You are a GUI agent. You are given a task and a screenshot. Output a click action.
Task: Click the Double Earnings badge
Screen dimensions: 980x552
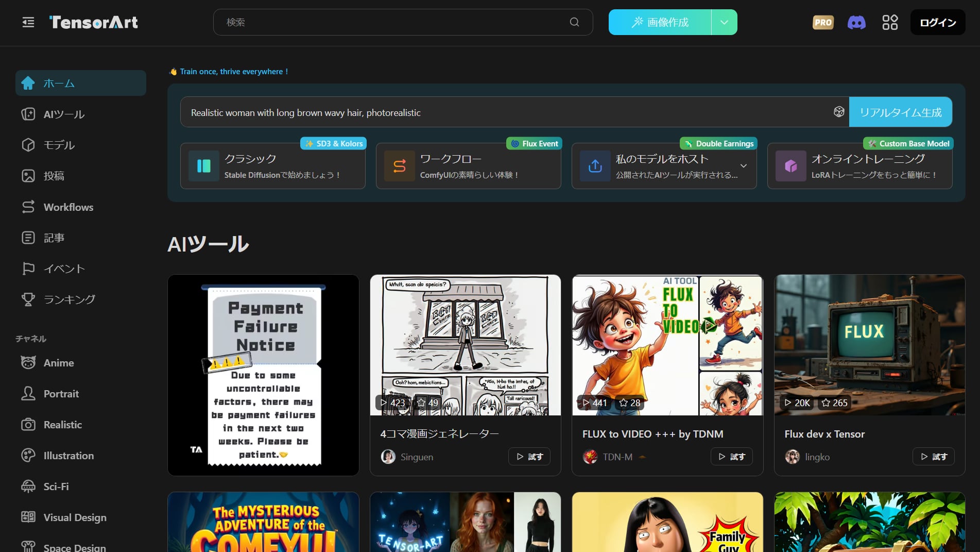[719, 143]
